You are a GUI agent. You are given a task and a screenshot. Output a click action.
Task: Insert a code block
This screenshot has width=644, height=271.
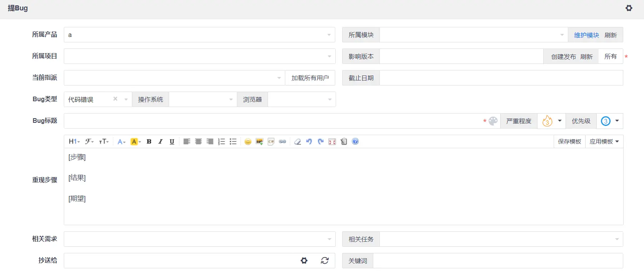271,142
